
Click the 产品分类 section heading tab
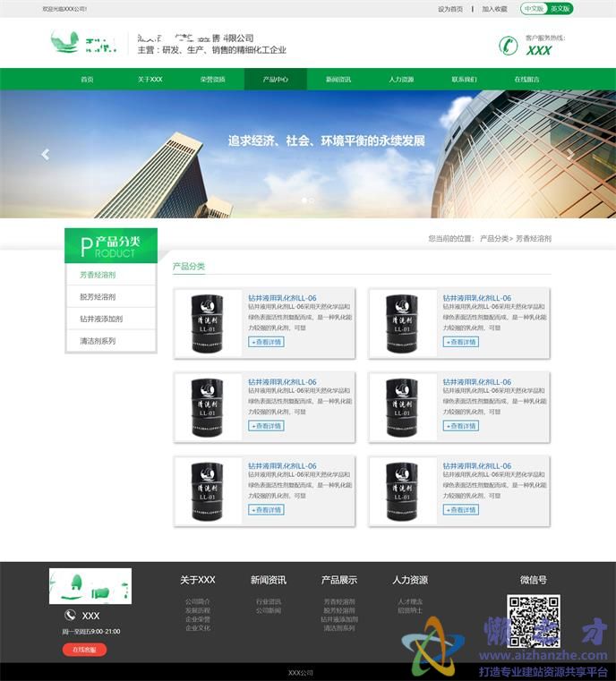(189, 267)
